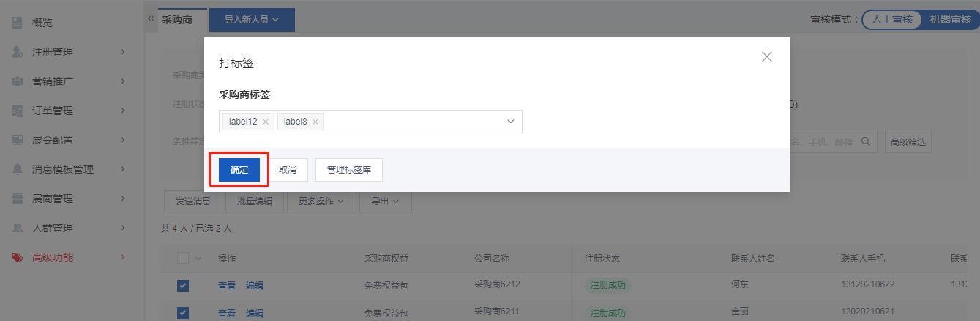Click the 高级功能 red tag icon
Image resolution: width=980 pixels, height=321 pixels.
[18, 257]
